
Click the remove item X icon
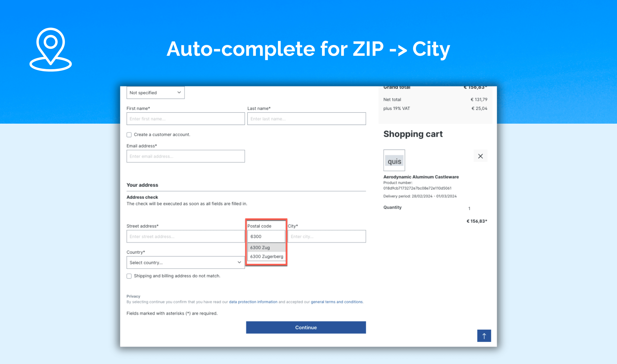click(x=480, y=157)
